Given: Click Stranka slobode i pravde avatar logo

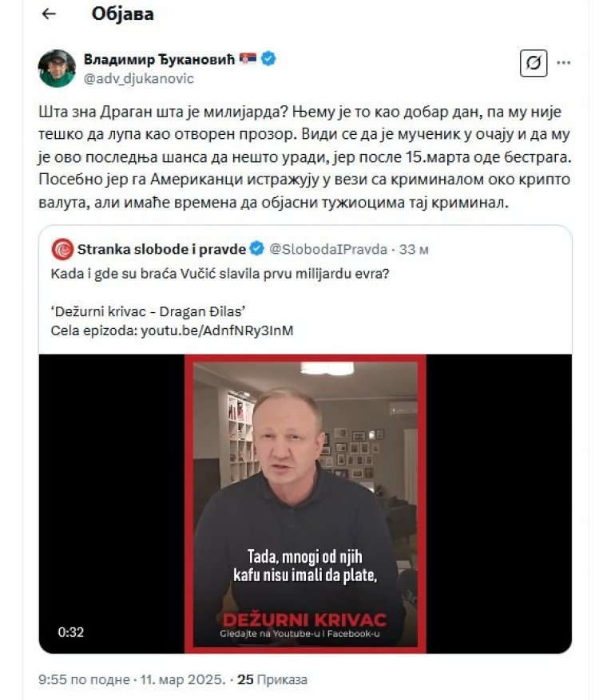Looking at the screenshot, I should [62, 249].
